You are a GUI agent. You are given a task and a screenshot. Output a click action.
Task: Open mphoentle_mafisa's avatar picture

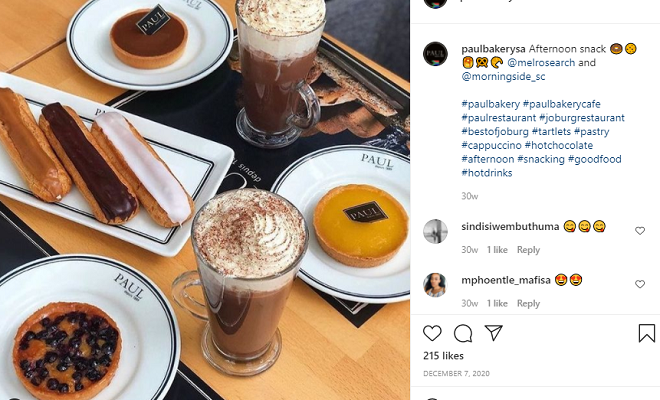tap(435, 285)
